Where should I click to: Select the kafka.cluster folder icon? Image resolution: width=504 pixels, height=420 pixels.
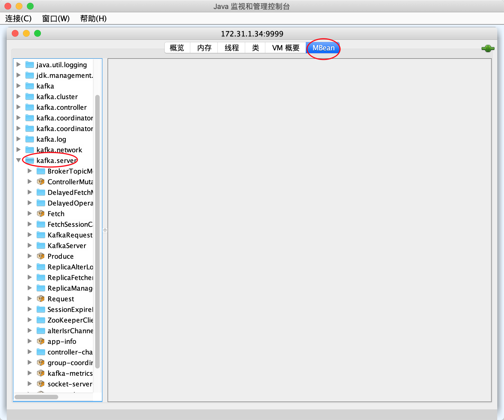click(x=30, y=97)
